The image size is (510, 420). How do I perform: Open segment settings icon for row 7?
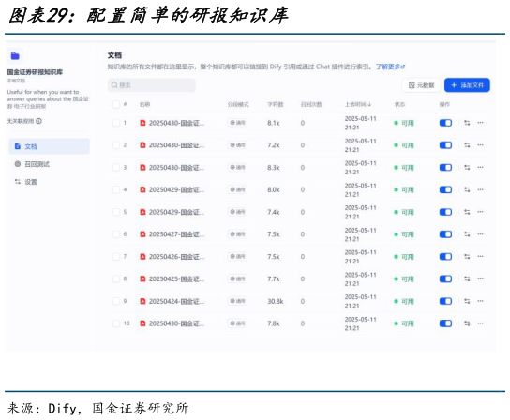coord(467,257)
